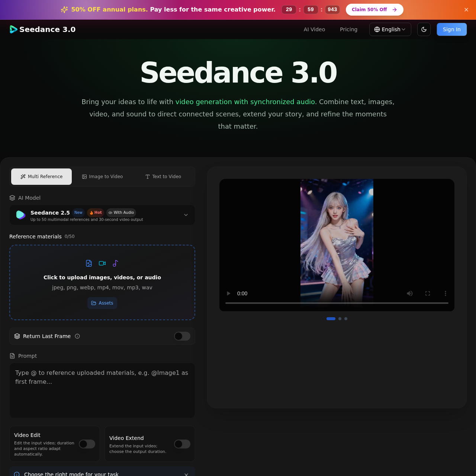Mute the preview video volume
Screen dimensions: 476x476
pyautogui.click(x=410, y=293)
